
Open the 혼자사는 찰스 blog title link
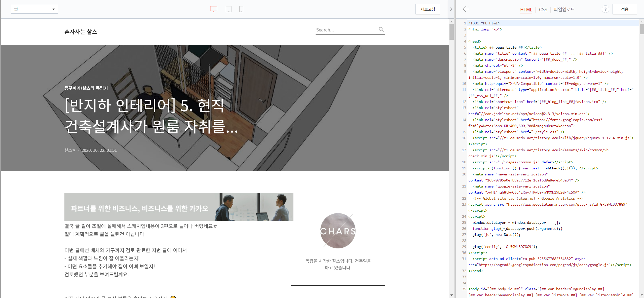(x=81, y=32)
